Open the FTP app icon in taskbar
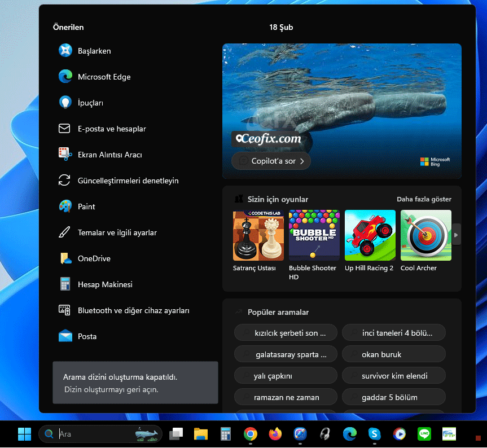This screenshot has width=487, height=448. pos(449,434)
